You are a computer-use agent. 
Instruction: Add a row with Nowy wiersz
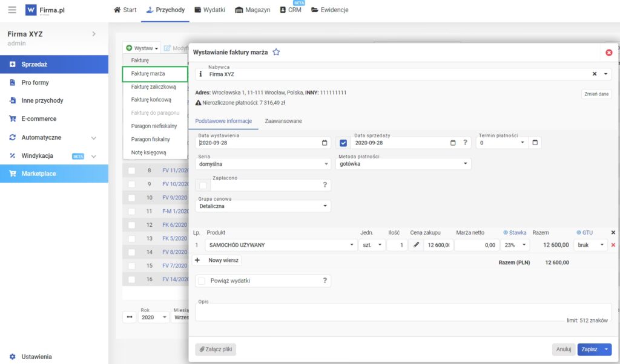(217, 260)
